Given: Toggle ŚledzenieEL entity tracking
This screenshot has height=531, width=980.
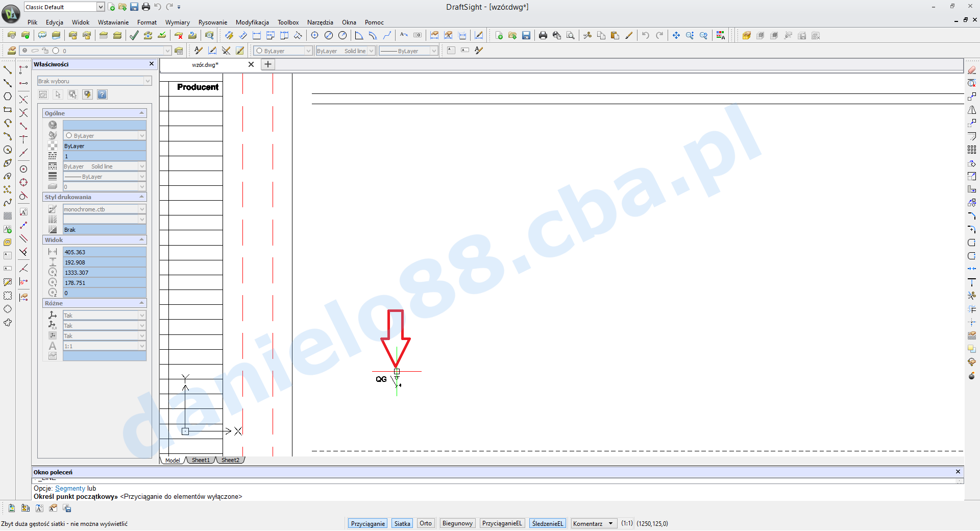Looking at the screenshot, I should point(548,523).
